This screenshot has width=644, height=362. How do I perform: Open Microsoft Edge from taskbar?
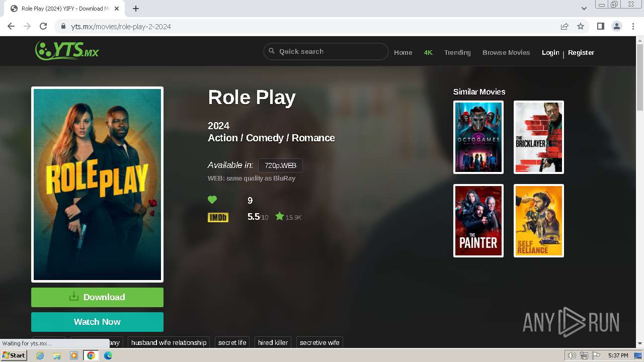pos(108,355)
